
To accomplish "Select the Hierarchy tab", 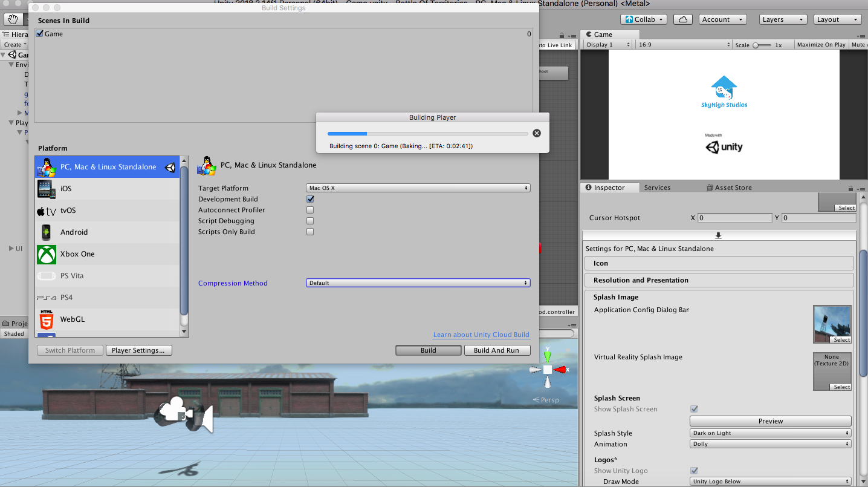I will click(x=15, y=34).
